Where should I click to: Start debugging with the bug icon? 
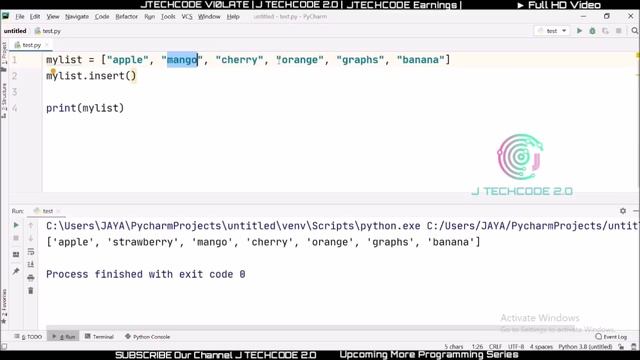pos(592,31)
